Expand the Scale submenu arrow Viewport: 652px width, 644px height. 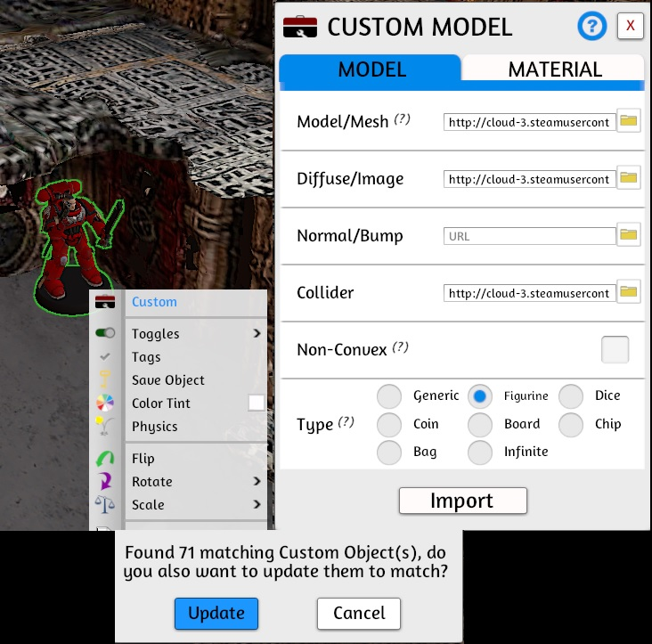(x=257, y=504)
